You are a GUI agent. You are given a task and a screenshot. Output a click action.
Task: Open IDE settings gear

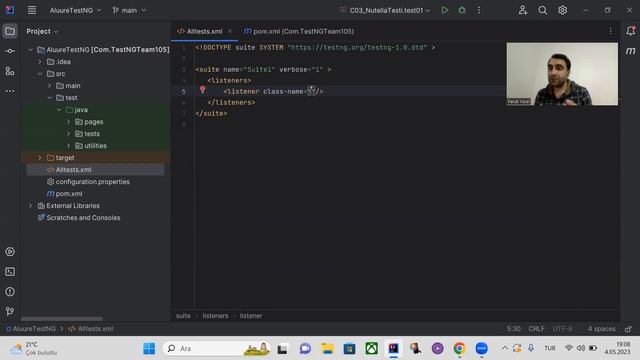(x=562, y=10)
